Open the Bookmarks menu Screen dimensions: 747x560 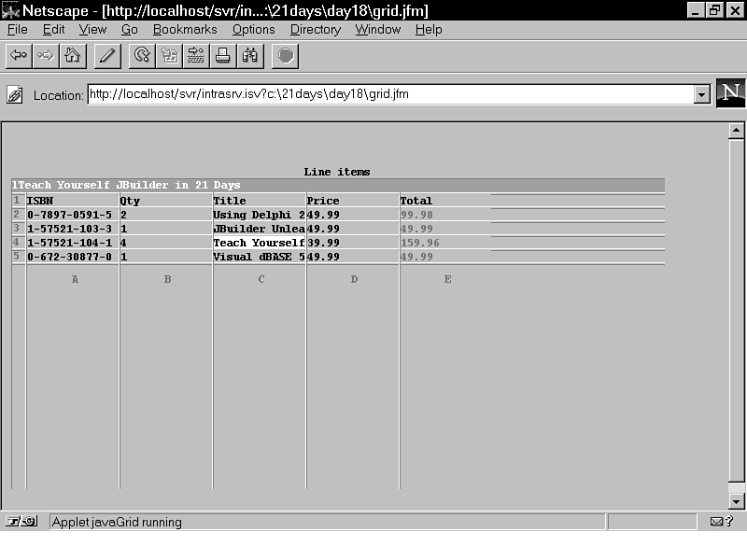coord(185,30)
